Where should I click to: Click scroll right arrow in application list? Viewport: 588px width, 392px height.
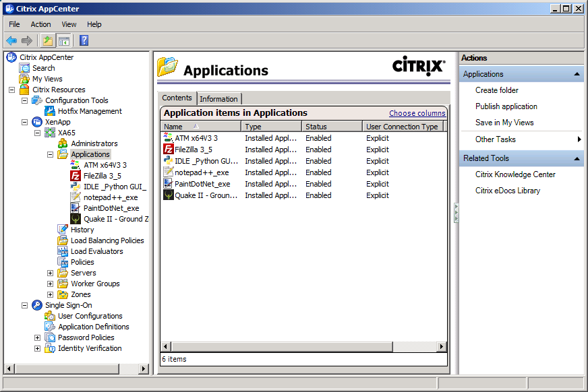tap(442, 347)
